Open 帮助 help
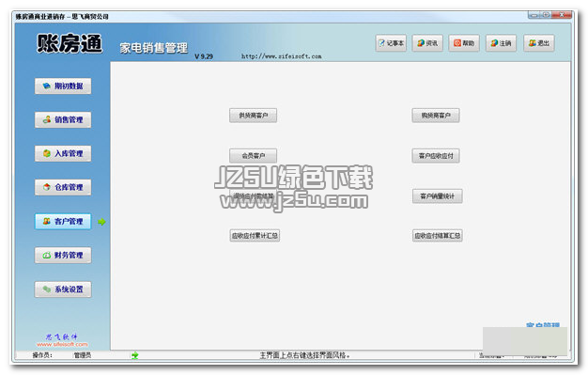The image size is (588, 375). coord(464,43)
